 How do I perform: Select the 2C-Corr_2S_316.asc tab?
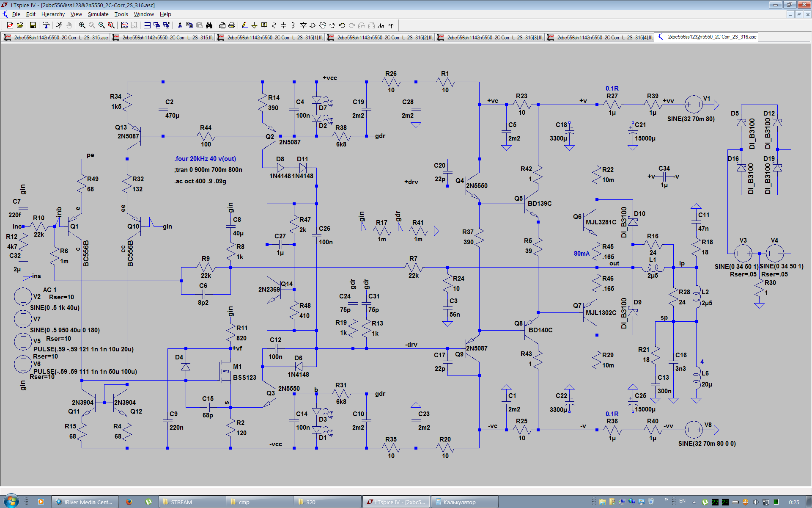[707, 37]
